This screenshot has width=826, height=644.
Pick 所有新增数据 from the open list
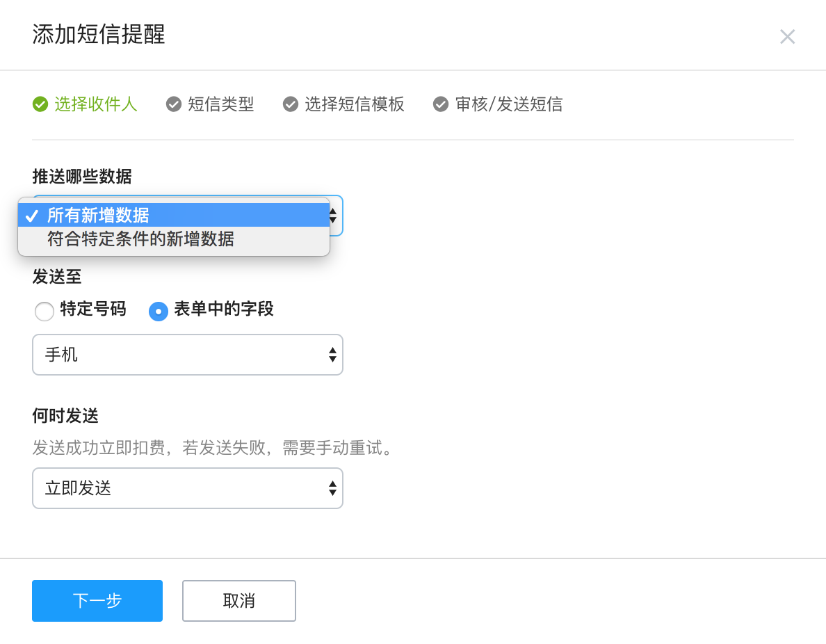coord(99,216)
